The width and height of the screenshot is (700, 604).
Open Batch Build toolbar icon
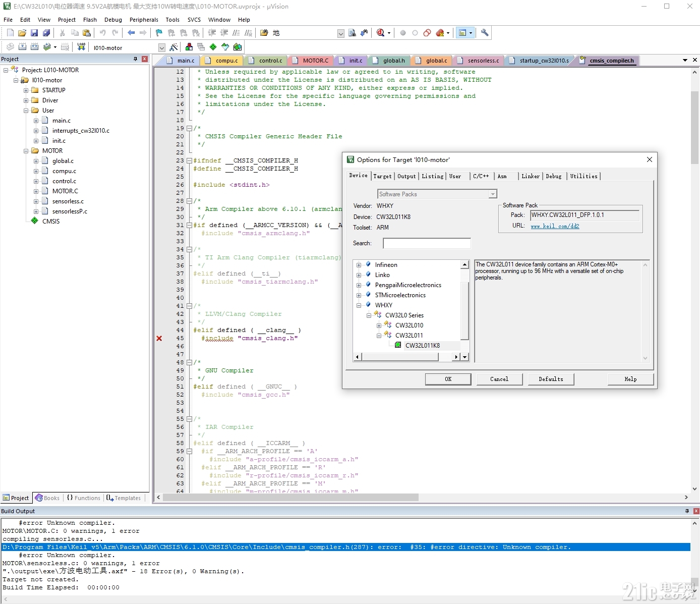point(47,47)
